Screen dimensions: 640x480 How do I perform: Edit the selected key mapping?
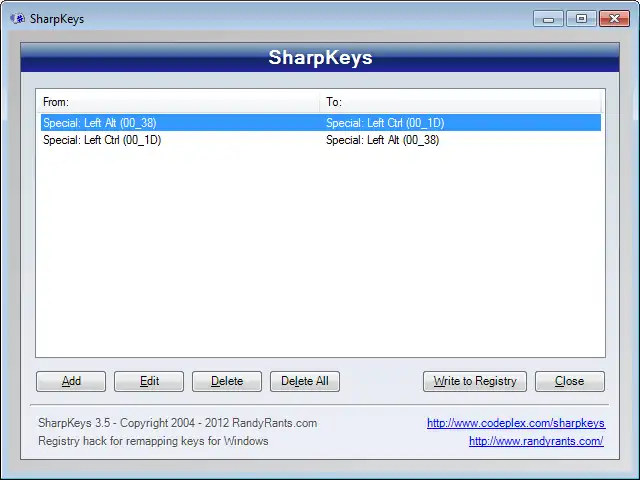point(149,381)
